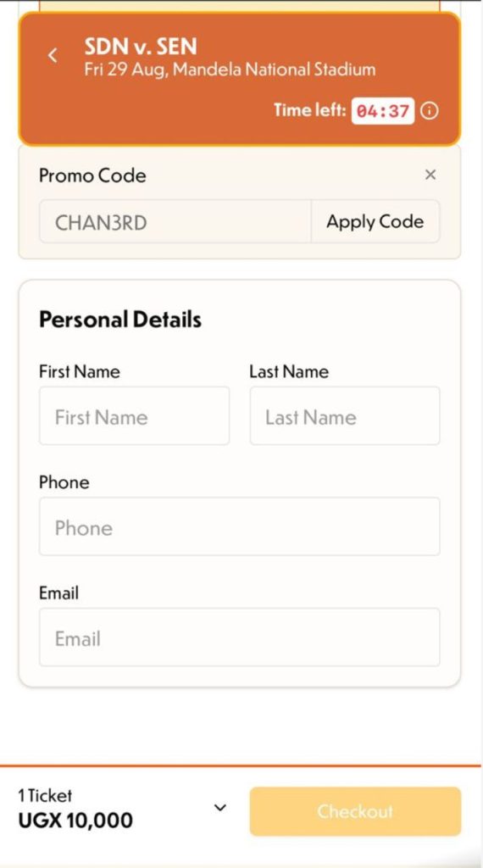Tap the UGX 10,000 total price

point(75,821)
